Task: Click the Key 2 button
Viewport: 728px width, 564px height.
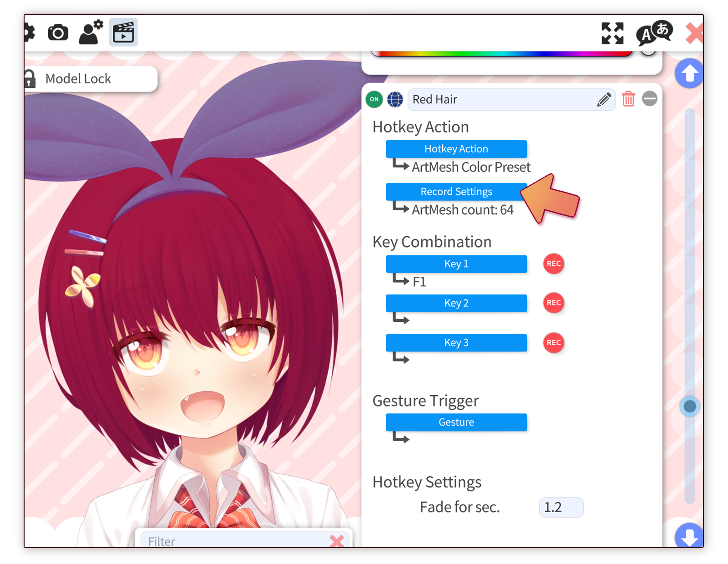Action: [x=456, y=303]
